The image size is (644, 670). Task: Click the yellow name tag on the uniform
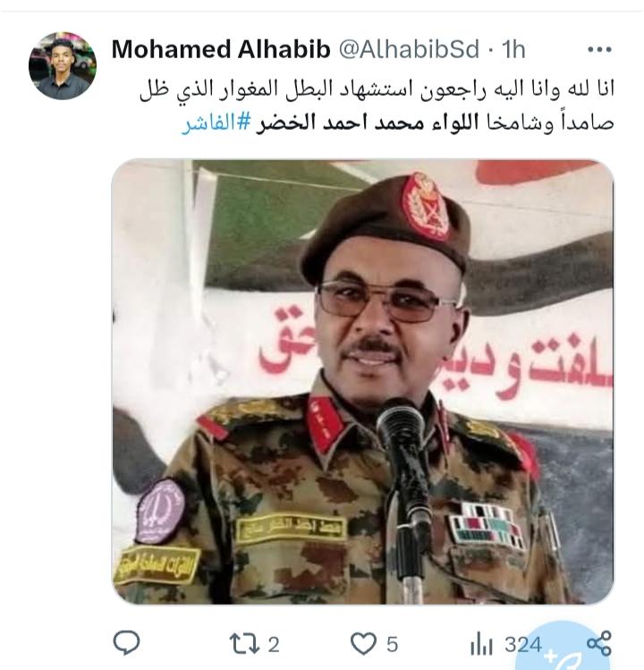[291, 527]
